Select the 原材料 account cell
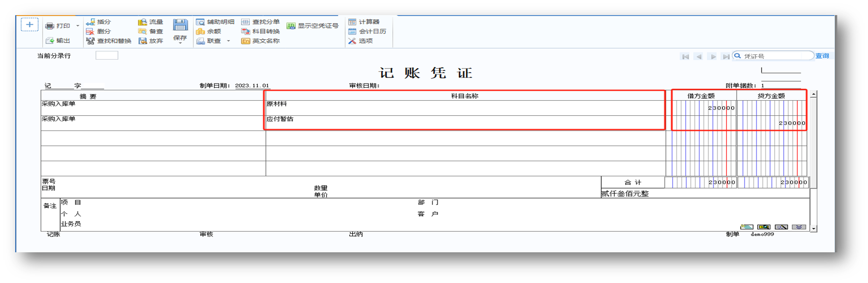The width and height of the screenshot is (868, 283). pos(465,107)
